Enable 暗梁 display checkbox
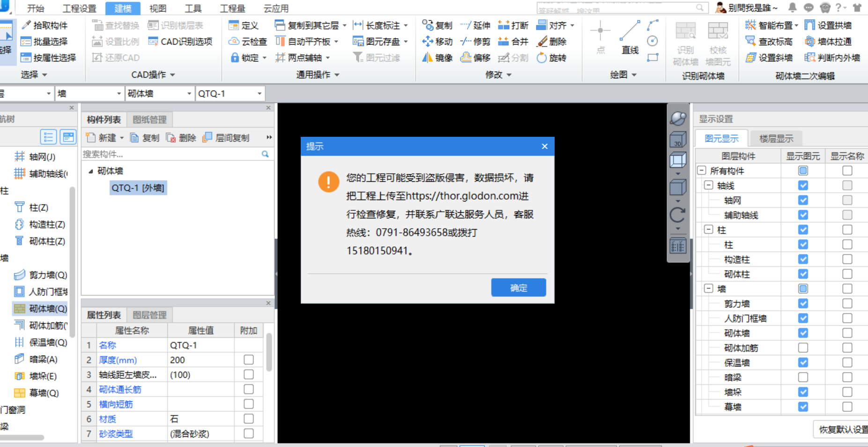 coord(803,377)
